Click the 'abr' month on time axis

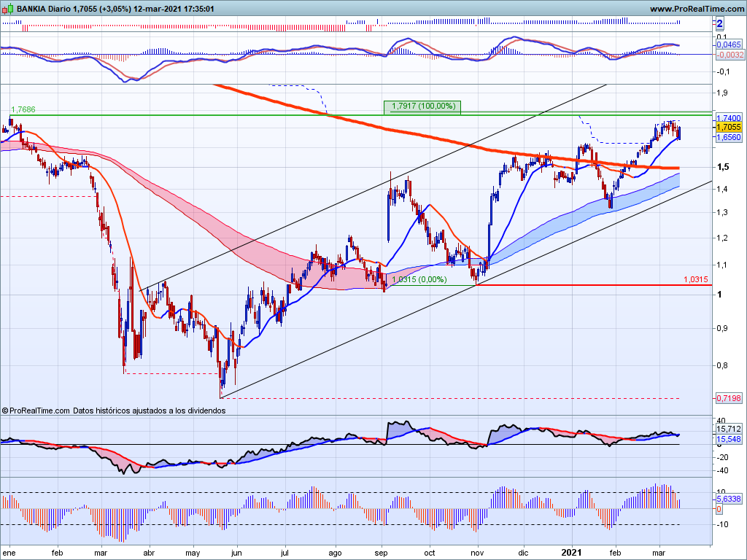149,553
